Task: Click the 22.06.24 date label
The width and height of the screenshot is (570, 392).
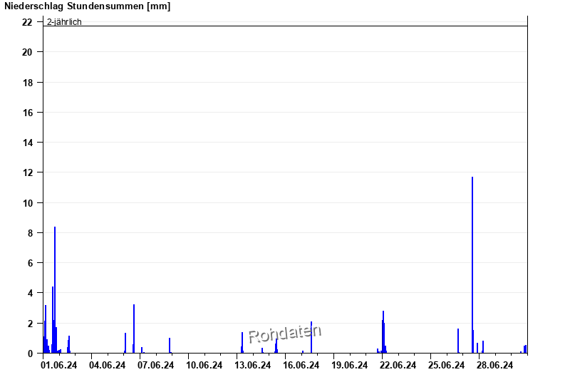Action: [x=398, y=366]
